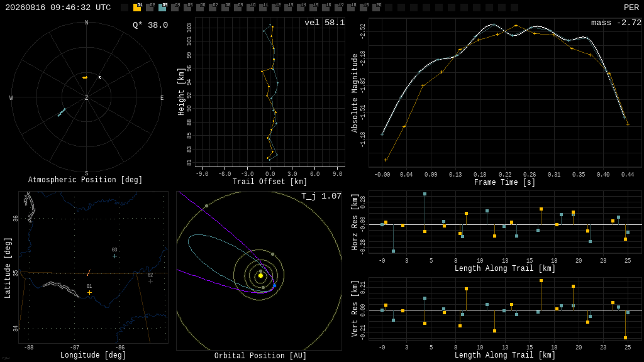The width and height of the screenshot is (644, 362).
Task: Click the radiant R marker in polar plot
Action: click(99, 77)
